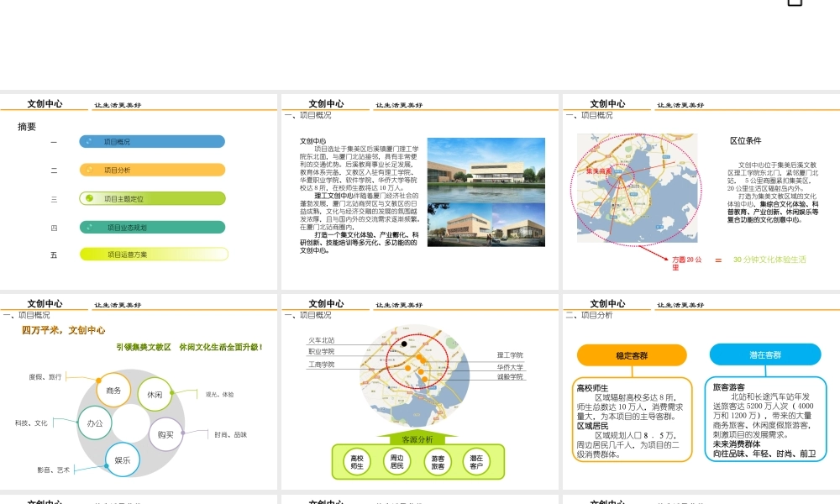Open the 项目运营方案 agenda item
This screenshot has height=504, width=840.
[152, 254]
